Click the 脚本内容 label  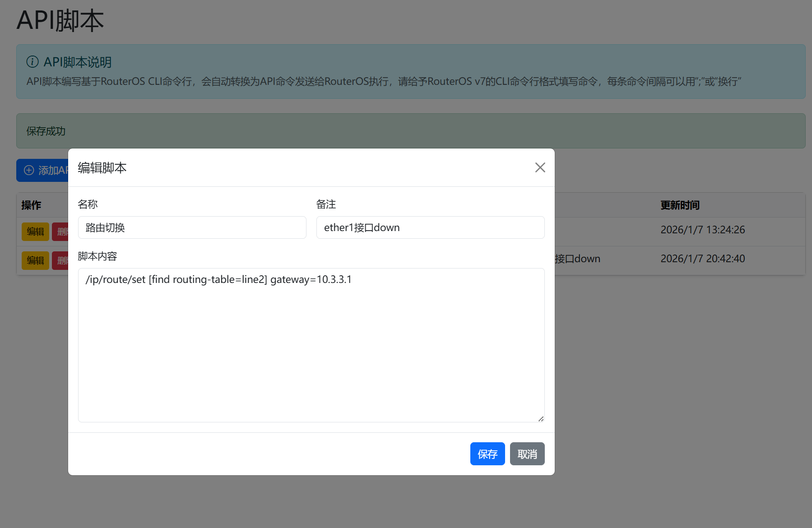pos(97,256)
